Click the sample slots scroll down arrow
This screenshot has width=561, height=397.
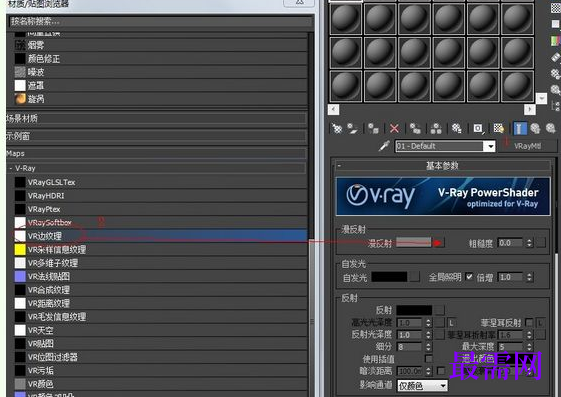[x=541, y=98]
